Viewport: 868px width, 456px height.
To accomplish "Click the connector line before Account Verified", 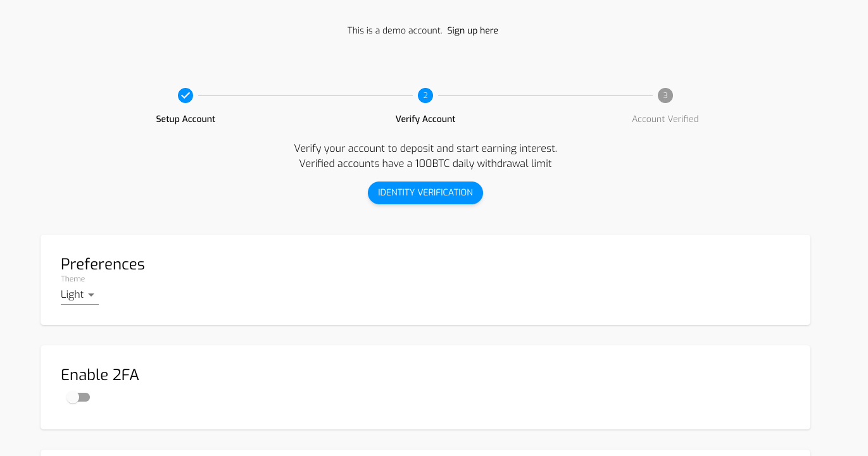I will (x=545, y=96).
